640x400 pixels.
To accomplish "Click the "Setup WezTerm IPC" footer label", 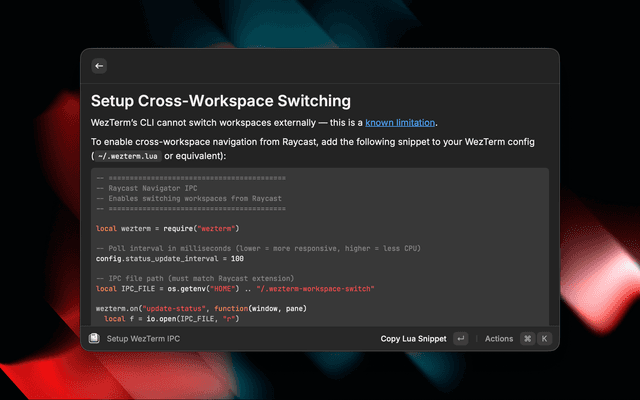I will pyautogui.click(x=143, y=339).
